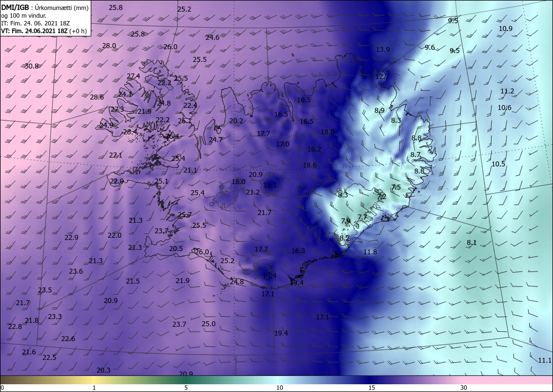Click the map value 11.8

pyautogui.click(x=370, y=252)
